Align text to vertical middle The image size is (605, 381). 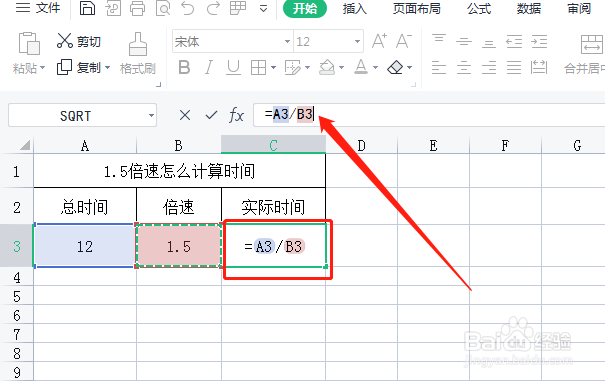464,41
